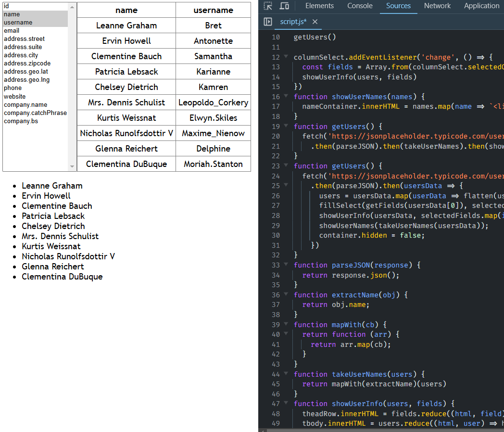Select the company.name option
504x432 pixels.
click(36, 105)
